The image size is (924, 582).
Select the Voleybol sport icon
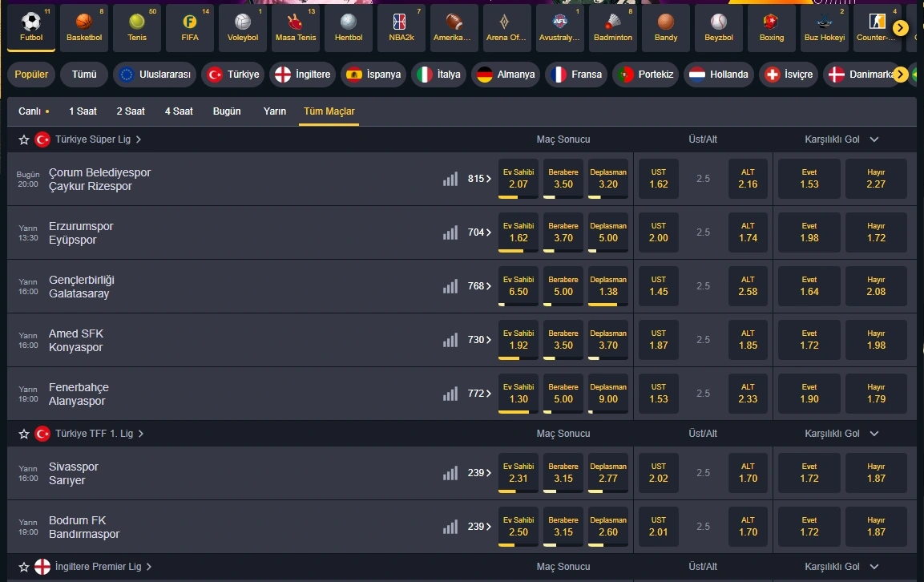(243, 27)
